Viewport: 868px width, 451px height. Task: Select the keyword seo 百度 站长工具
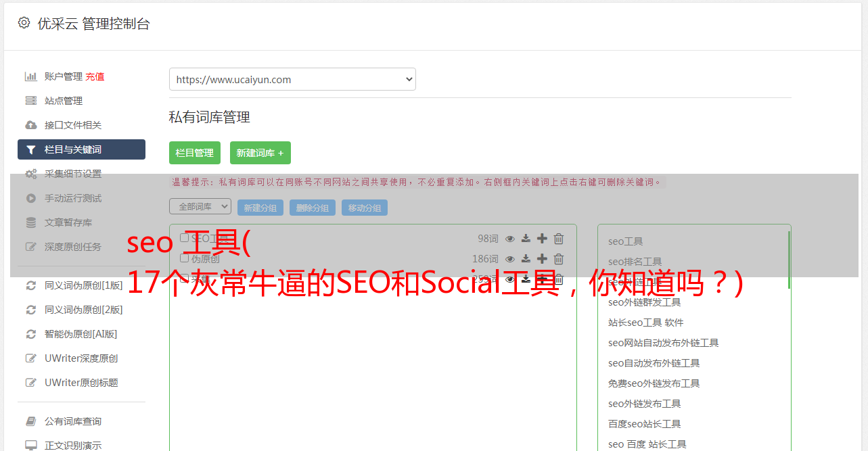pos(647,444)
